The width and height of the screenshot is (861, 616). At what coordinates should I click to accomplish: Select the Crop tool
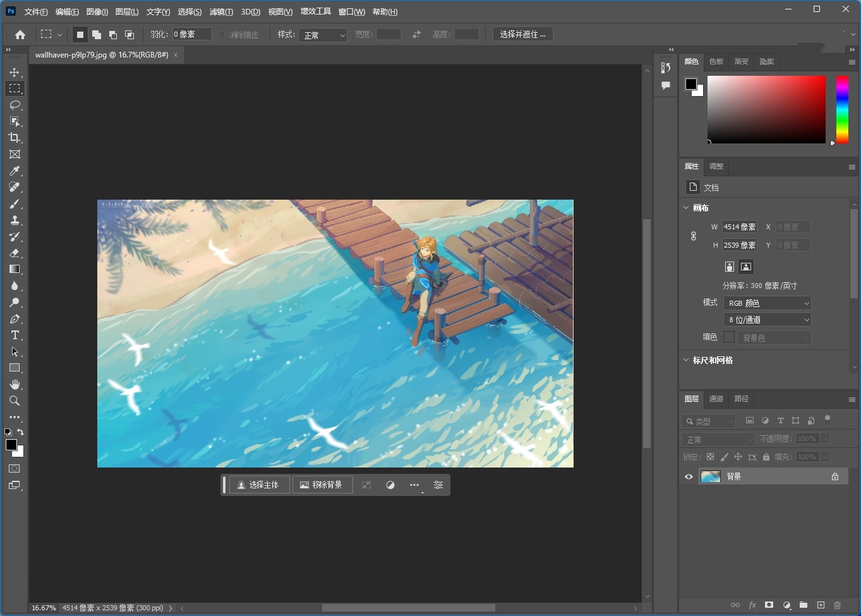[x=15, y=138]
